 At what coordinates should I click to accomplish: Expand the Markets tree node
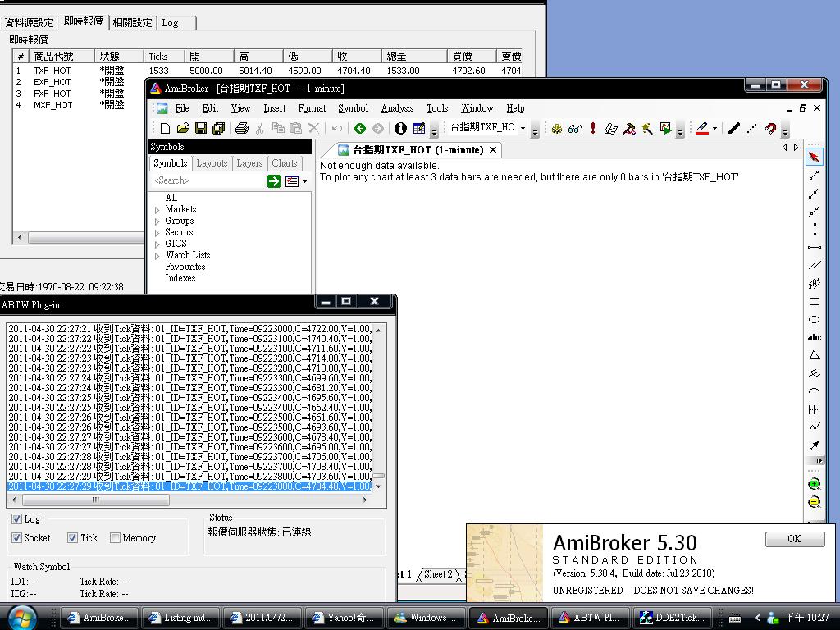[x=157, y=210]
